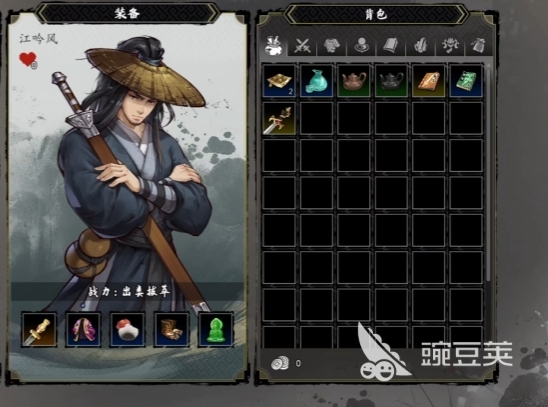Open the pouch misc tab
Image resolution: width=548 pixels, height=407 pixels.
click(479, 46)
